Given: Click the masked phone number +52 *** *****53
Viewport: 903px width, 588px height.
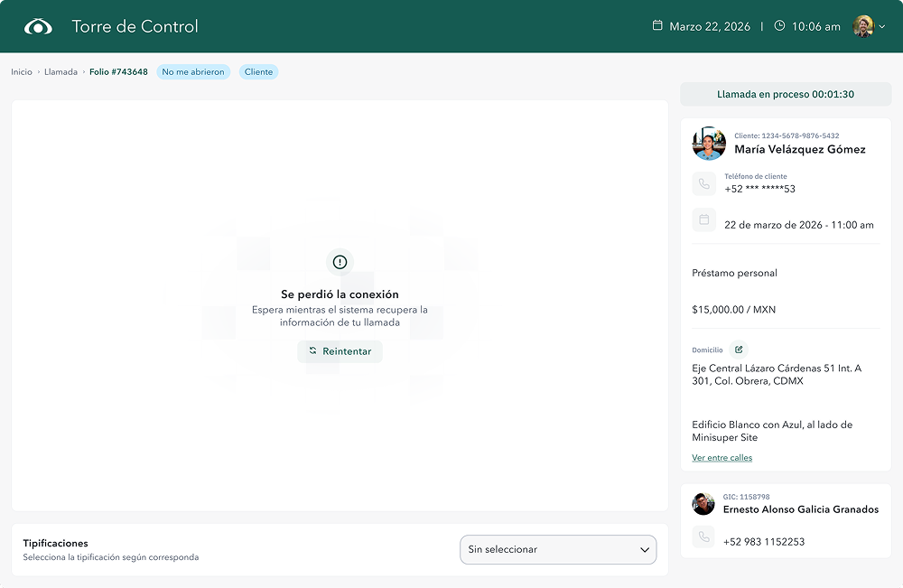Looking at the screenshot, I should (759, 189).
